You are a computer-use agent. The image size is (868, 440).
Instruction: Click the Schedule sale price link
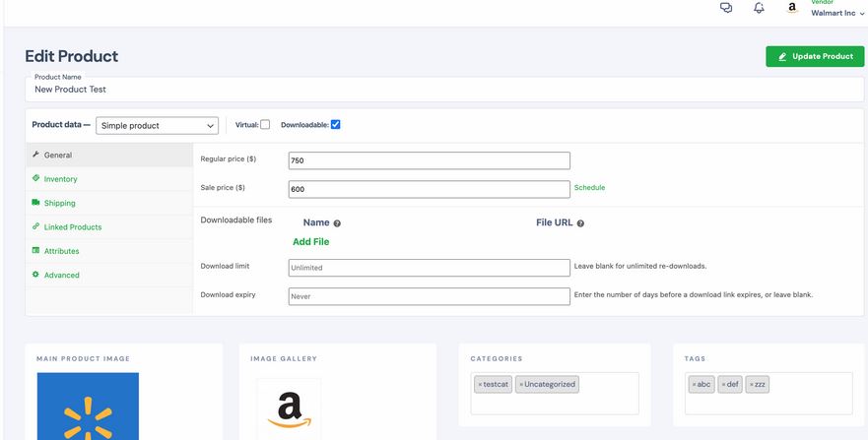589,188
